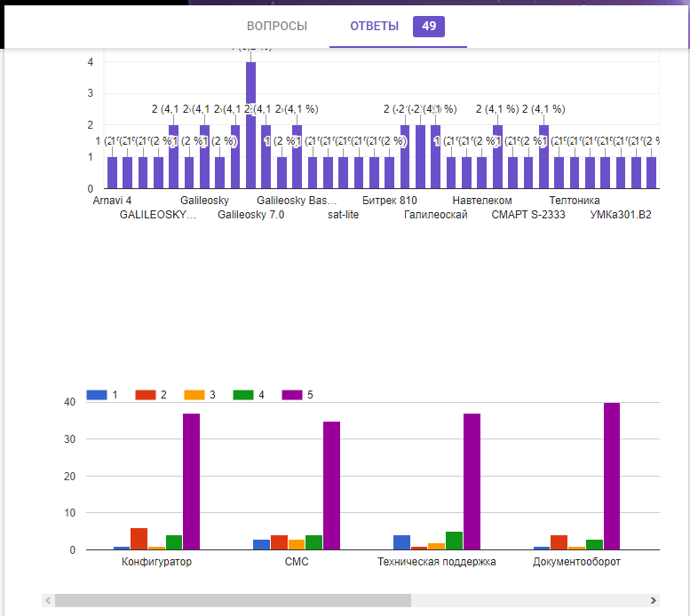Click the 49 responses count badge

(x=429, y=26)
